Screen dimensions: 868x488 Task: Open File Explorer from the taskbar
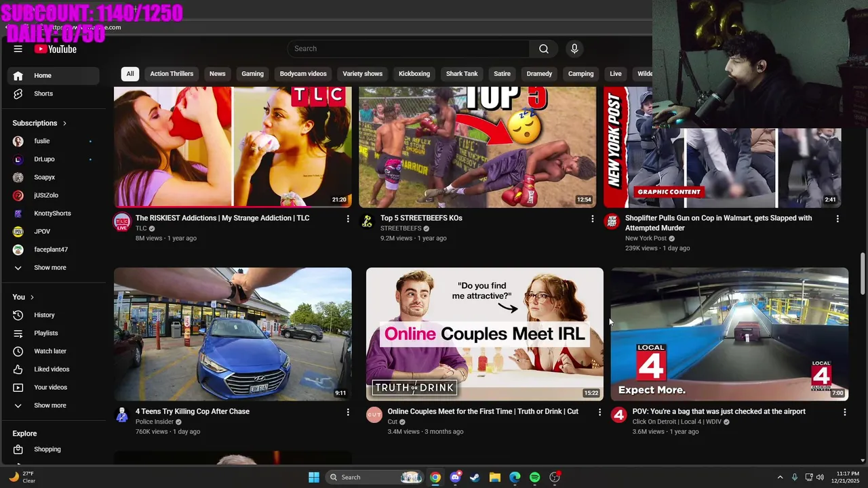tap(494, 477)
